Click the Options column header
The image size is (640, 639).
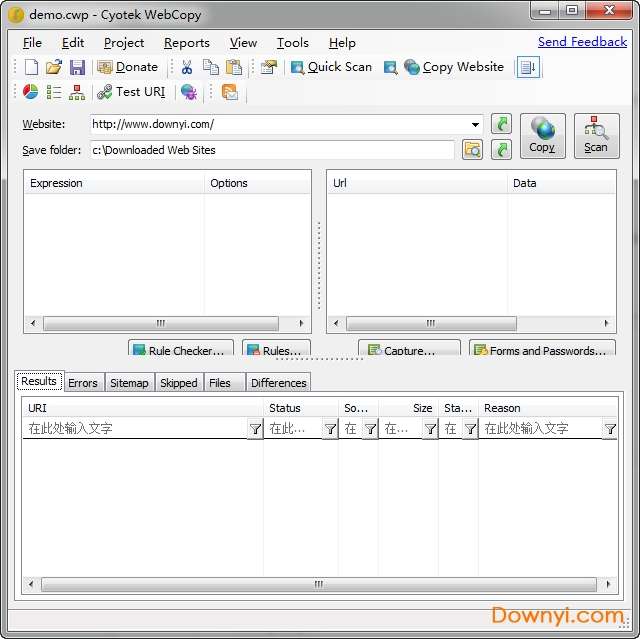[257, 183]
